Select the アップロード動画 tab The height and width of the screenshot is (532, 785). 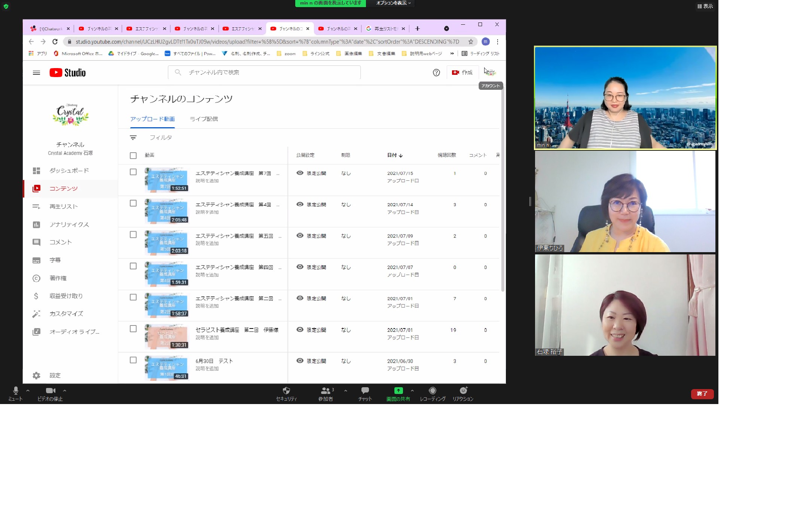pos(153,119)
